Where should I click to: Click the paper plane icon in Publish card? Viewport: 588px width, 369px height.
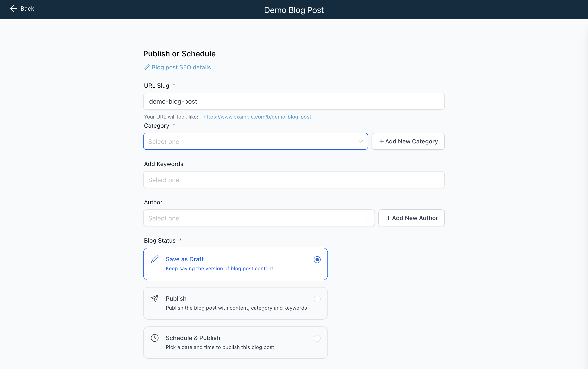click(155, 299)
